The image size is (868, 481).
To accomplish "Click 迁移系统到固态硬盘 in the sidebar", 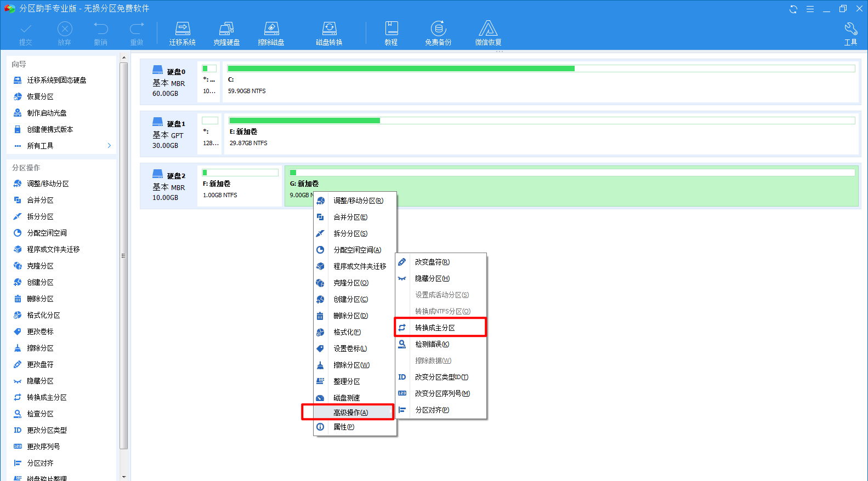I will click(x=56, y=80).
